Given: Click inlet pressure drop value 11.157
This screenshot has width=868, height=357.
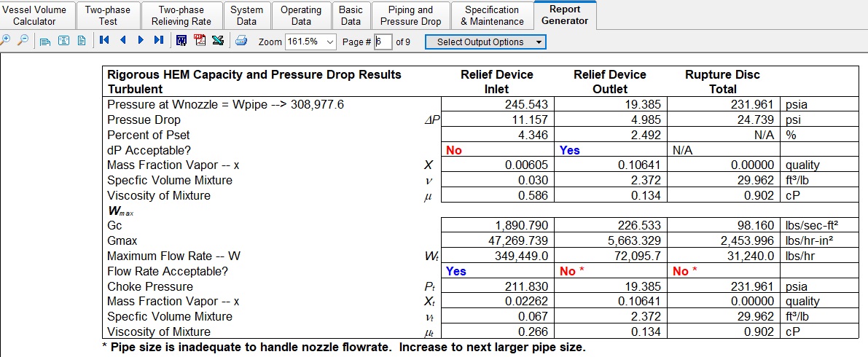Looking at the screenshot, I should click(530, 119).
